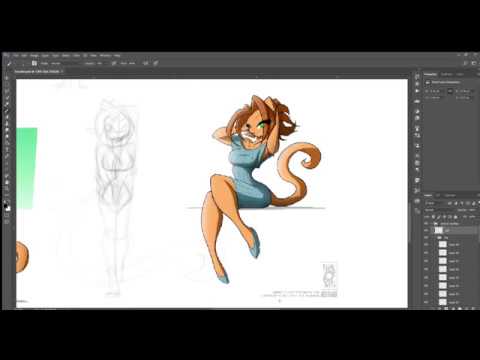
Task: Open the Help menu
Action: pyautogui.click(x=117, y=55)
